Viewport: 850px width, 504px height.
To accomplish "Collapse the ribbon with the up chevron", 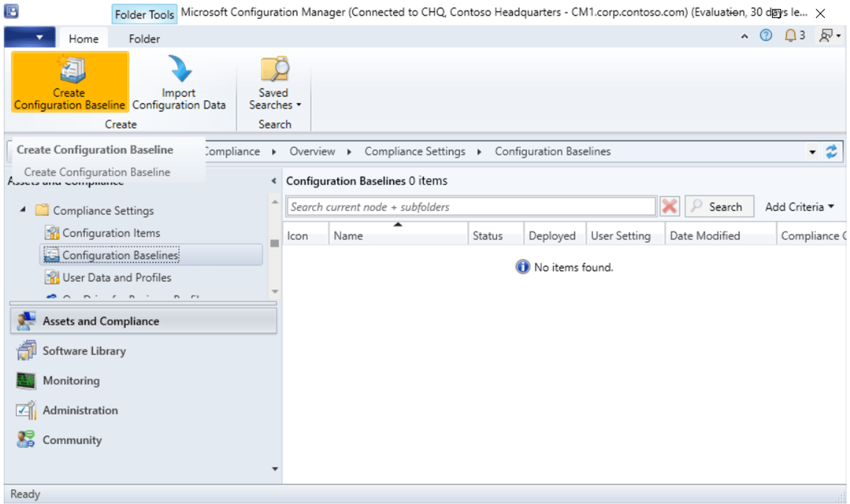I will [744, 36].
